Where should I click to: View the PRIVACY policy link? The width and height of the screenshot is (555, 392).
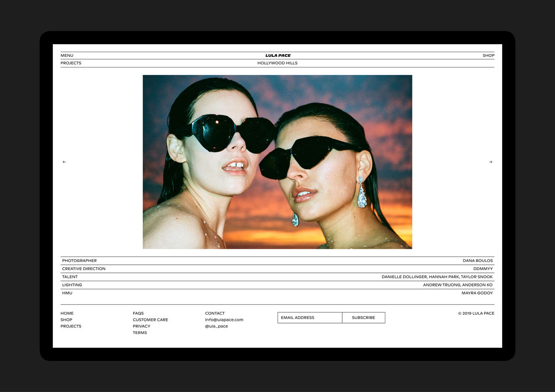(x=142, y=326)
